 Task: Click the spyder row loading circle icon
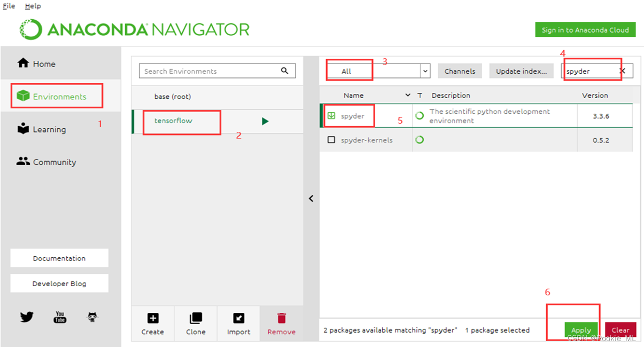(420, 115)
